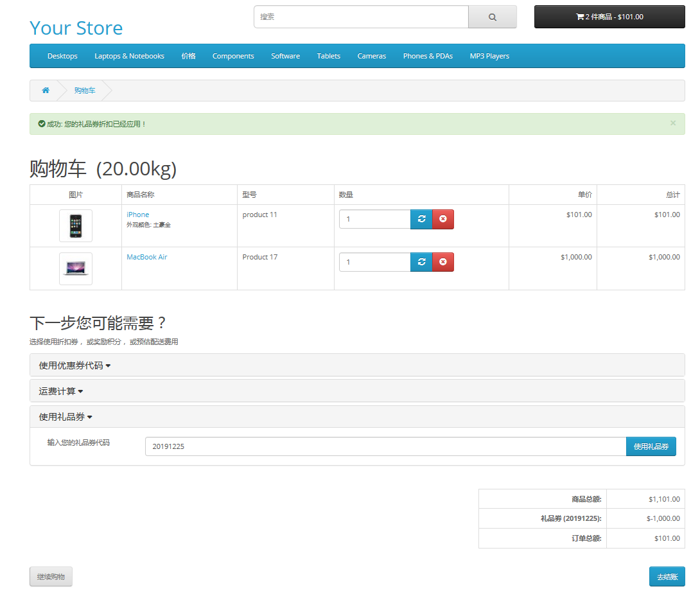The image size is (700, 589).
Task: Click the 商品总额 value $1,101.00
Action: 664,499
